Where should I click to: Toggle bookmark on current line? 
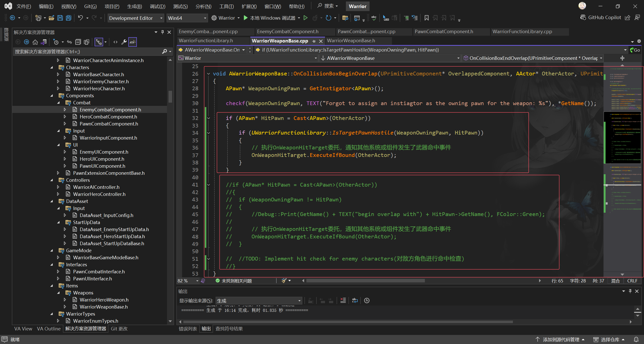426,18
